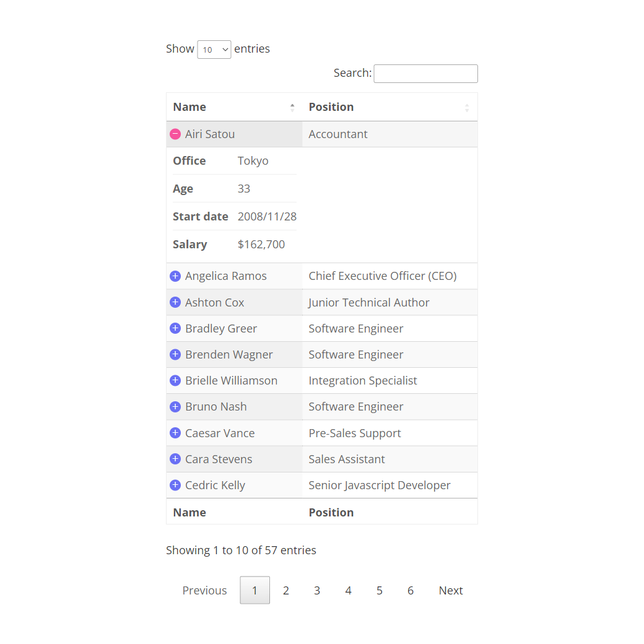Click plus icon beside Bradley Greer

click(x=175, y=328)
